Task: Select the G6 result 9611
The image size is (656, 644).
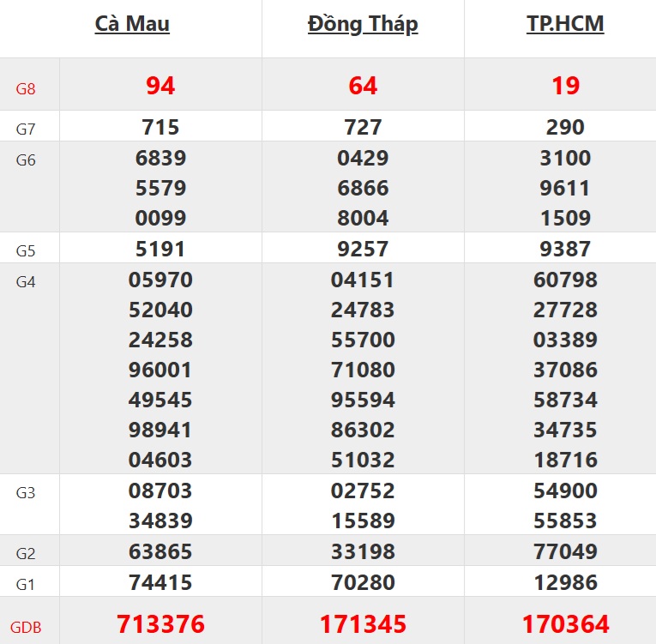Action: pyautogui.click(x=565, y=188)
